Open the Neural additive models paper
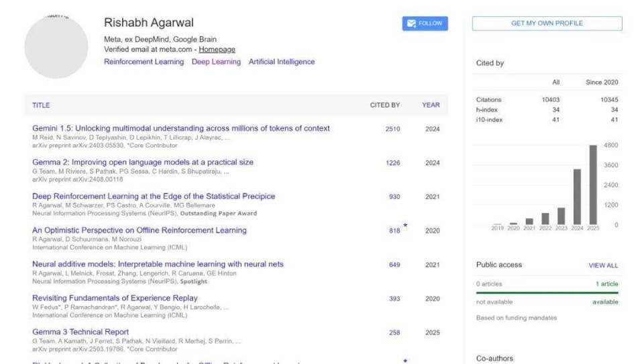Screen dimensions: 644x364 pyautogui.click(x=158, y=265)
